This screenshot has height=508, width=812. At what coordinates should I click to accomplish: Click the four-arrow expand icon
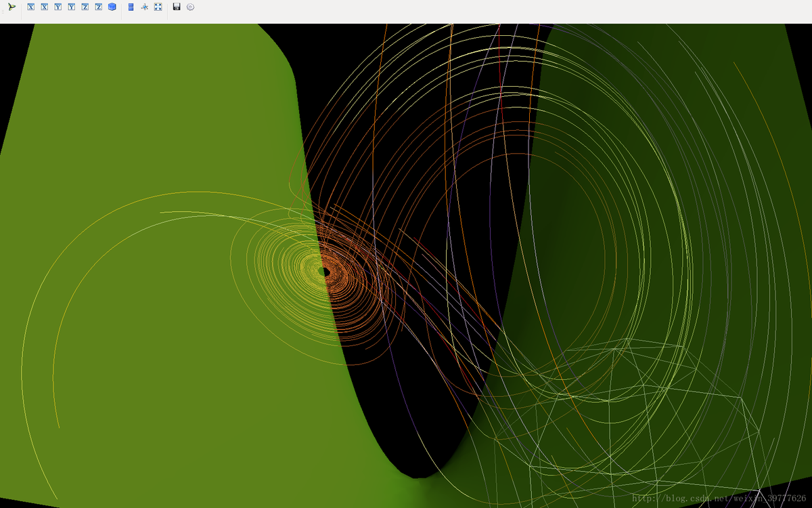(158, 7)
